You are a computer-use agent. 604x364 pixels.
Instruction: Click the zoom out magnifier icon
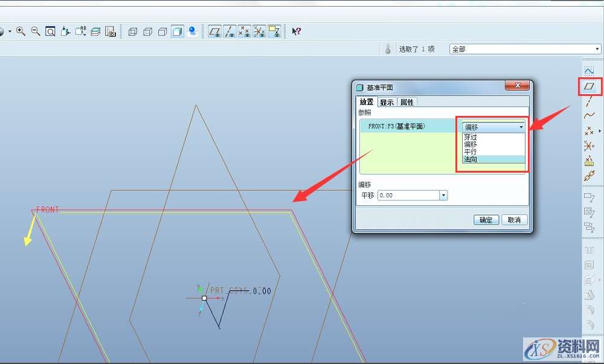click(35, 31)
